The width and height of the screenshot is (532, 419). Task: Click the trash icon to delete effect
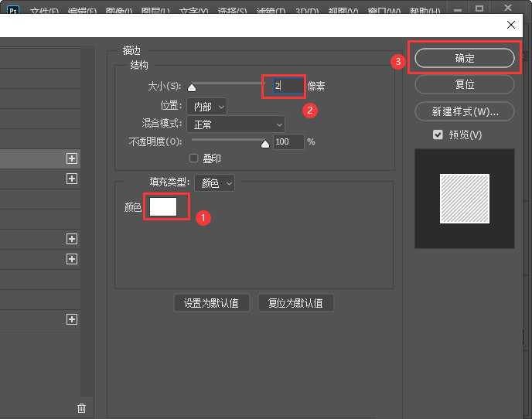(x=82, y=408)
